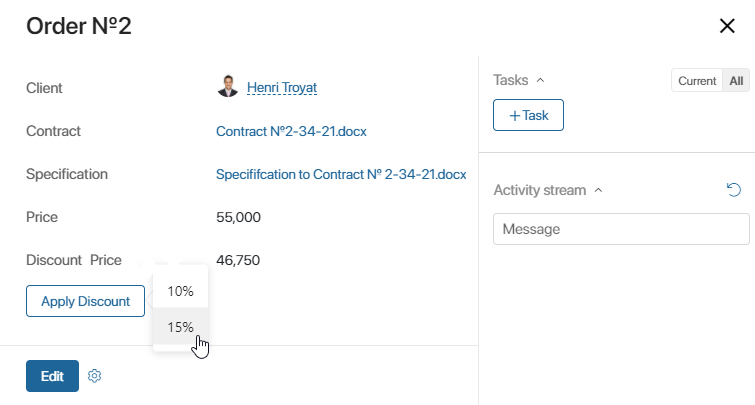Screen dimensions: 755x405
Task: Select the 55,000 price value
Action: (238, 217)
